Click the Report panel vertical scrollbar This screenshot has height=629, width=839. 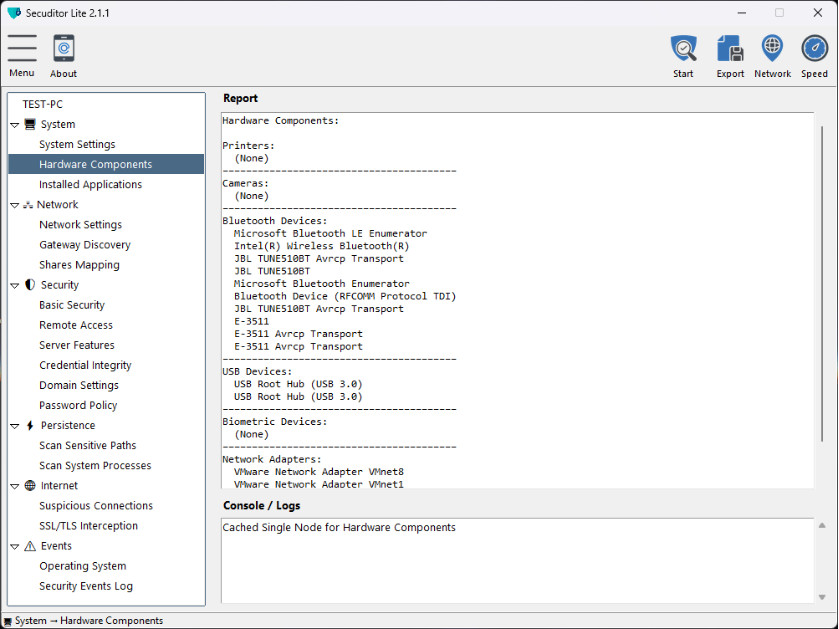click(822, 285)
